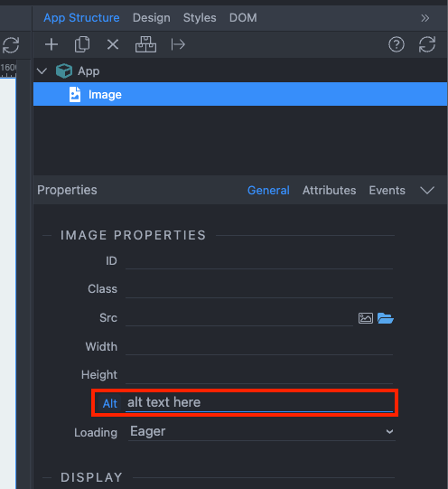Switch to the Design tab
Screen dimensions: 448x489
[152, 18]
